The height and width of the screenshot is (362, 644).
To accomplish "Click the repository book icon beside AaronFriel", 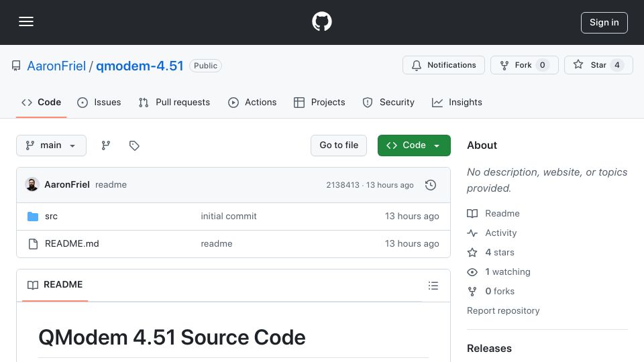I will pos(16,66).
